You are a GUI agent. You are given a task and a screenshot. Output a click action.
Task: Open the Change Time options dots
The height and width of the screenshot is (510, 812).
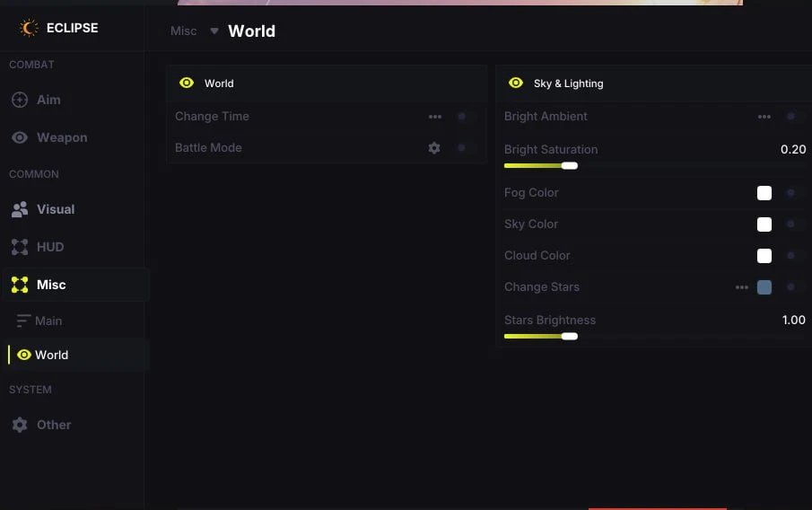435,117
